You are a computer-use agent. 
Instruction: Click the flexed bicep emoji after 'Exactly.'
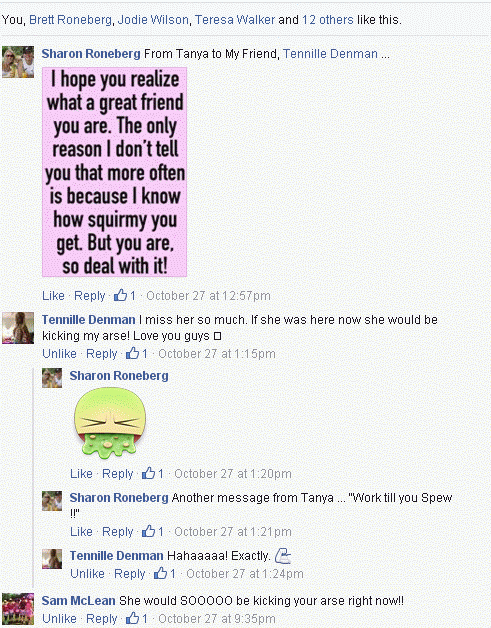[x=283, y=556]
